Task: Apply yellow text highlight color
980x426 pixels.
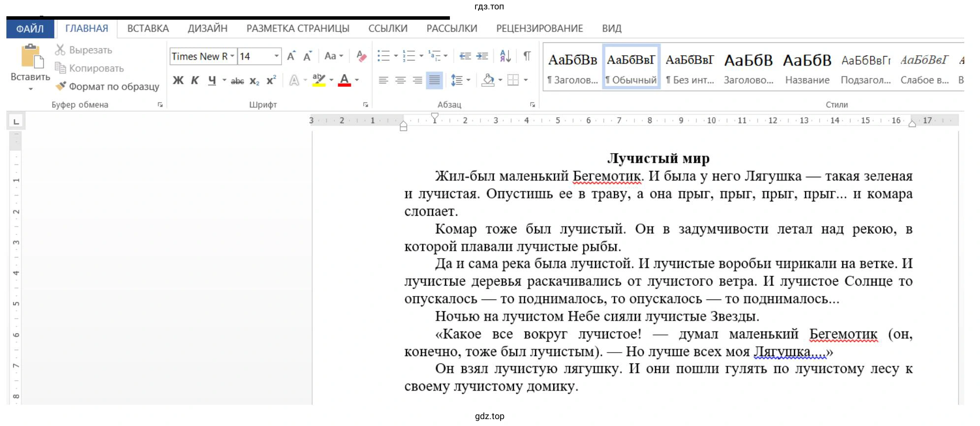Action: (319, 80)
